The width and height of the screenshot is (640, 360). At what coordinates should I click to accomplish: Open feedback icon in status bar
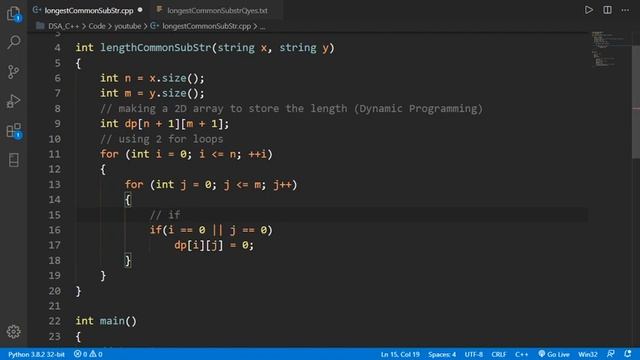tap(611, 354)
